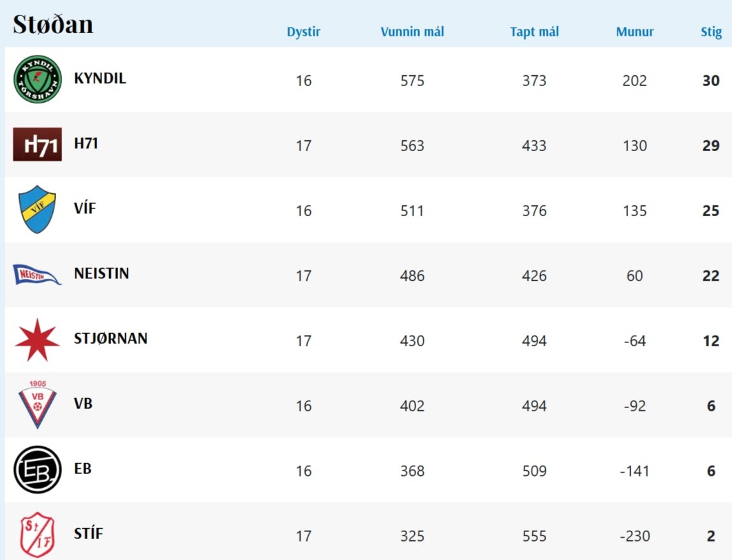732x560 pixels.
Task: Click the H71 team logo
Action: [38, 145]
